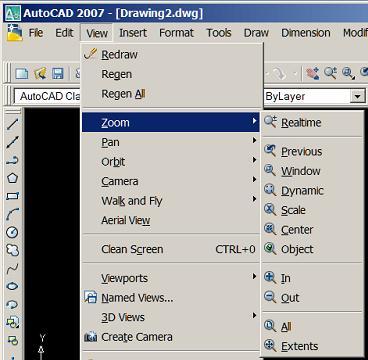This screenshot has height=360, width=368.
Task: Select Regen in the View menu
Action: [x=170, y=74]
